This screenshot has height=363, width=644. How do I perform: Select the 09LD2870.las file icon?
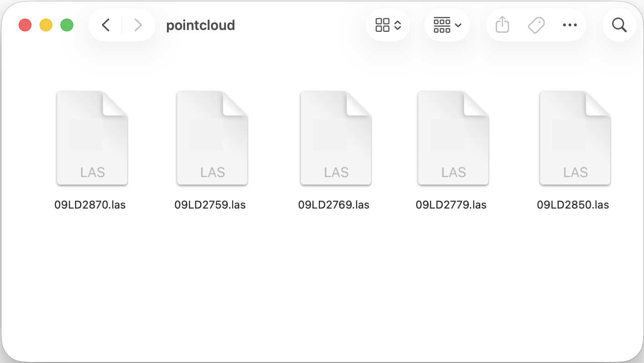pos(92,138)
